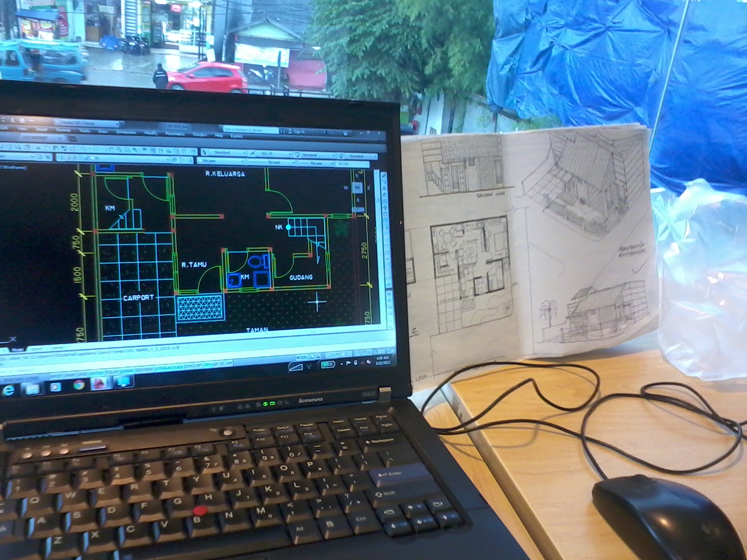The height and width of the screenshot is (560, 747).
Task: Click the Erase tool in the Modify toolbar
Action: [x=384, y=177]
